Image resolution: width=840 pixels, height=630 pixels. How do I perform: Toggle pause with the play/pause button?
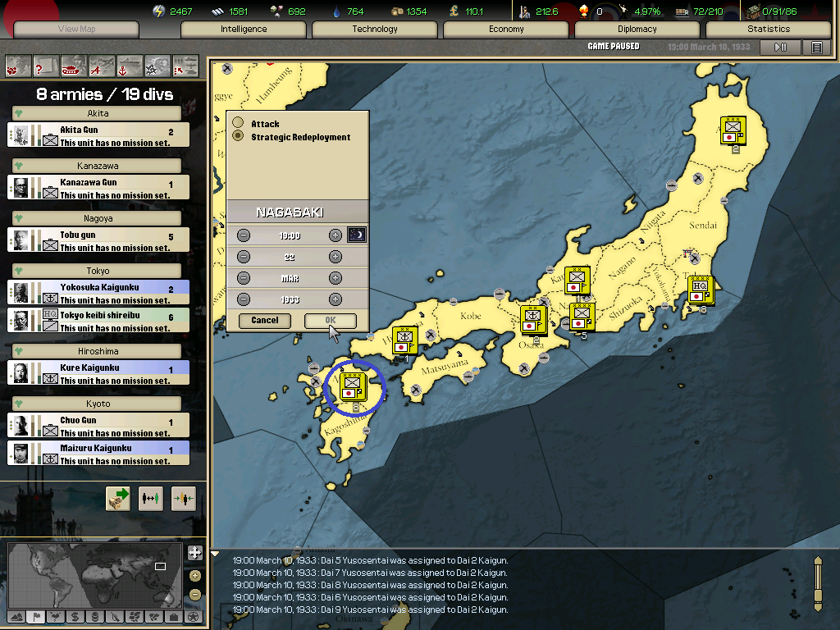pos(781,47)
